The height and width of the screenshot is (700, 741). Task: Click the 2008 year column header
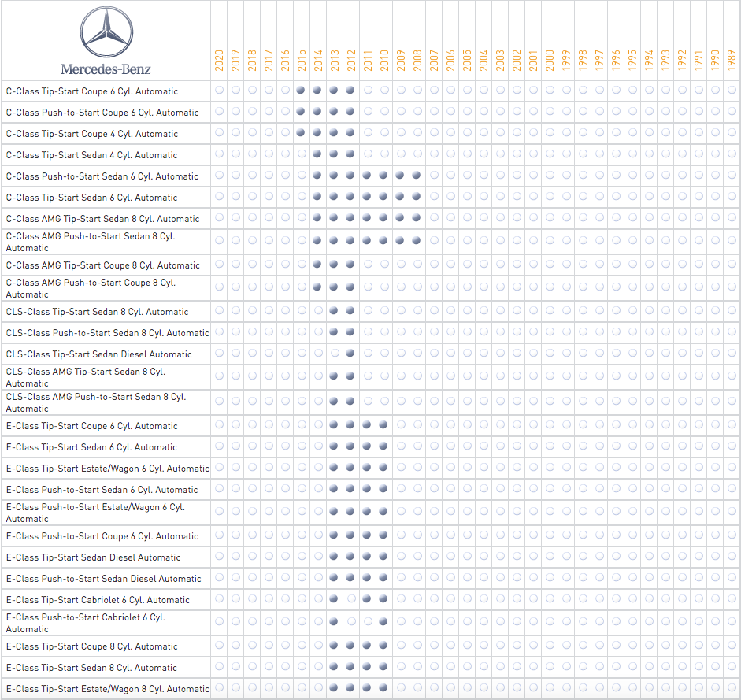pyautogui.click(x=416, y=60)
